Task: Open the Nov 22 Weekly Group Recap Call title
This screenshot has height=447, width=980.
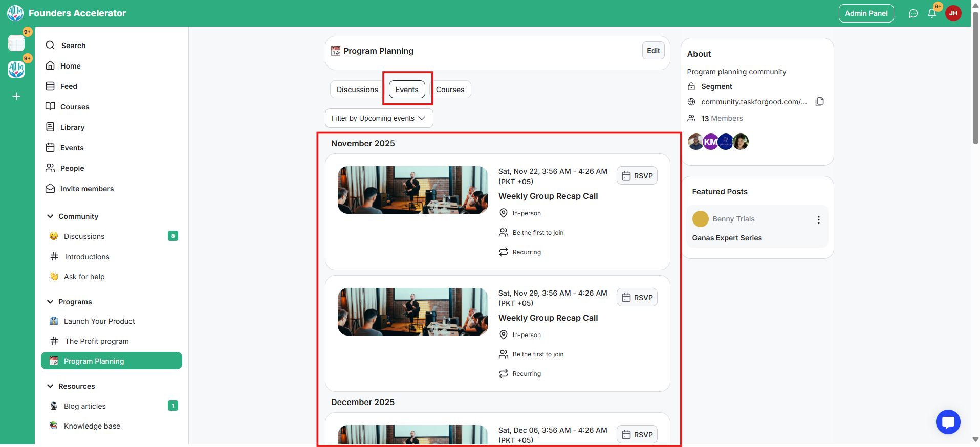Action: (x=548, y=196)
